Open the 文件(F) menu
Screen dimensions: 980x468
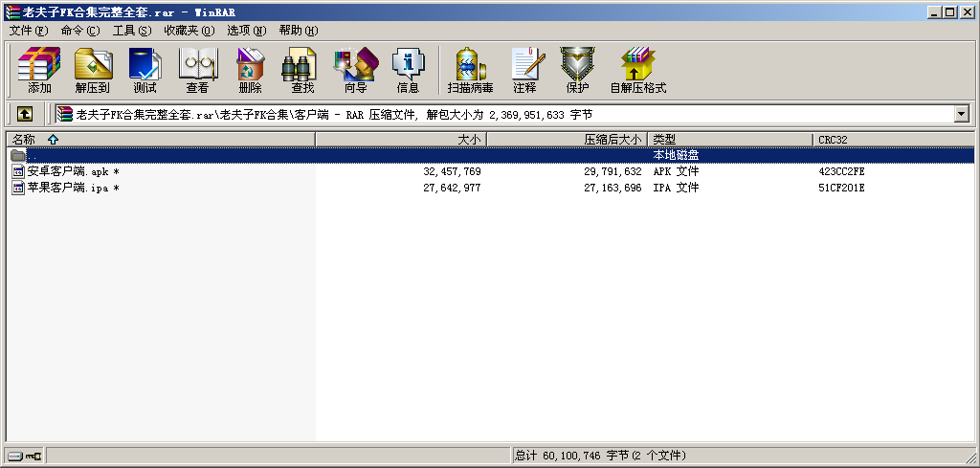click(29, 31)
